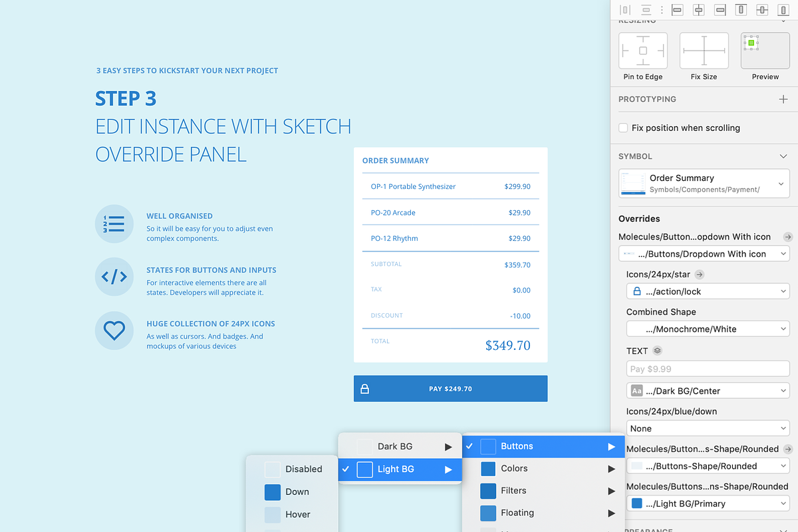Collapse the Symbol section chevron
The width and height of the screenshot is (798, 532).
click(783, 156)
